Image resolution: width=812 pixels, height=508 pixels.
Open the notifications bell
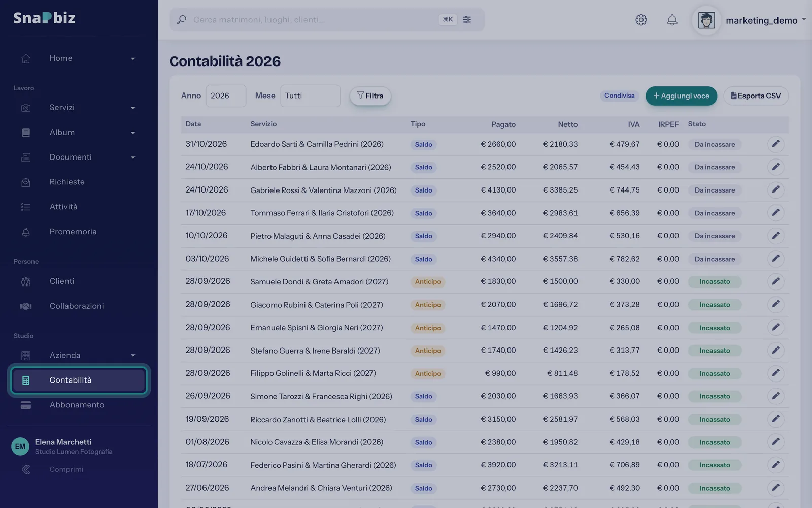tap(672, 20)
